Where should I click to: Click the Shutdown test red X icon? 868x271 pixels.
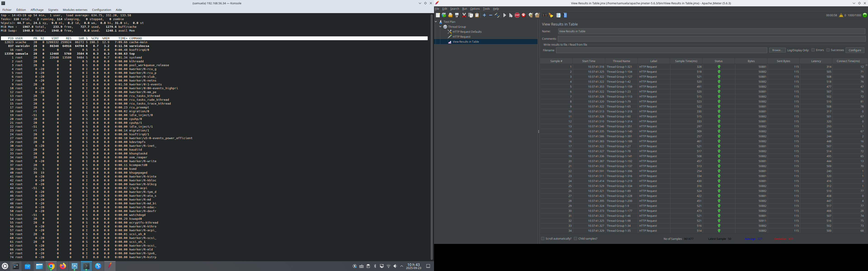(x=524, y=15)
